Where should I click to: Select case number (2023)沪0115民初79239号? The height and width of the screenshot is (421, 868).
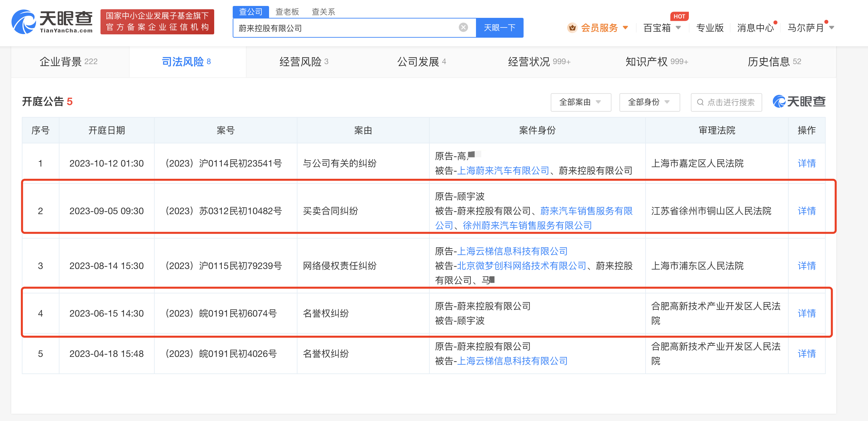click(224, 266)
